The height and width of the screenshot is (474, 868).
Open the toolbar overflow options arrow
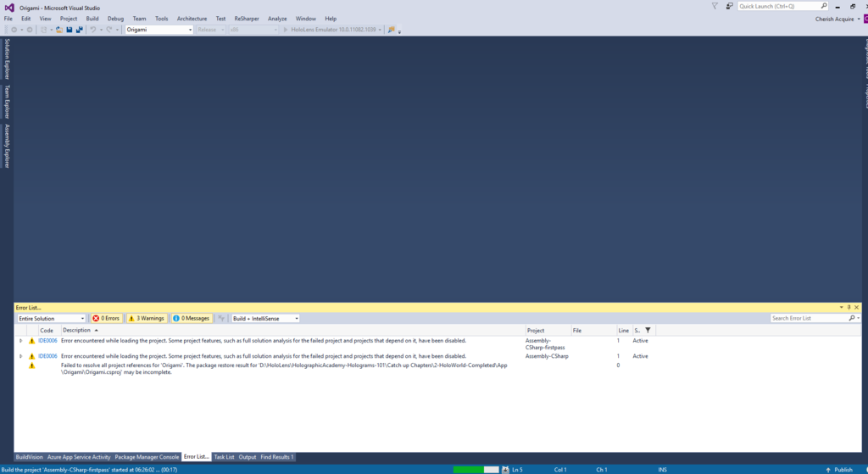(x=399, y=31)
